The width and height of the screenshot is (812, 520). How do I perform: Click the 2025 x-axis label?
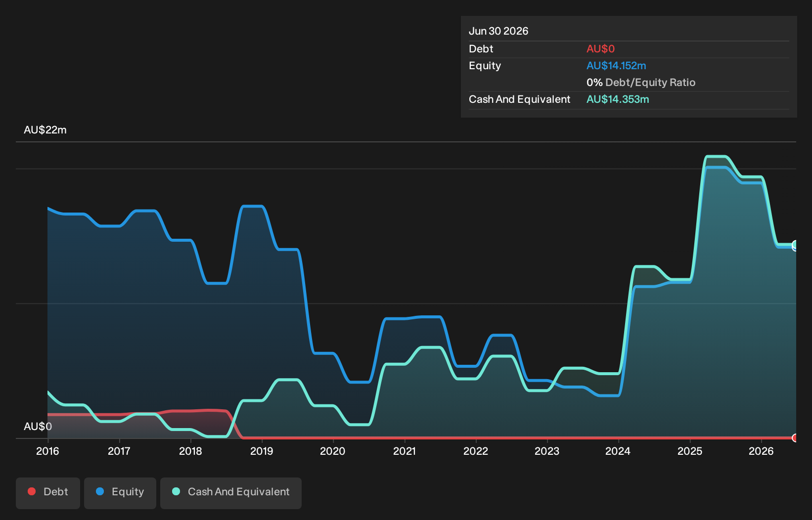[690, 451]
